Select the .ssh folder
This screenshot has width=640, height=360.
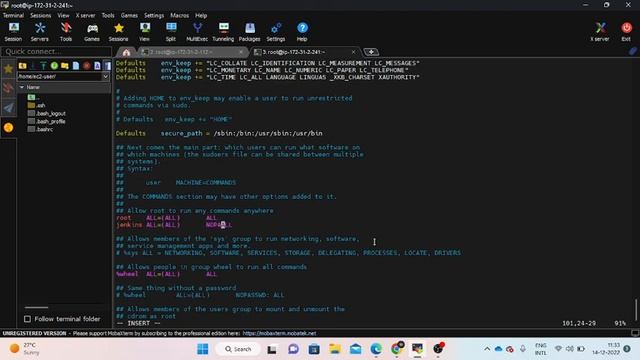tap(36, 105)
